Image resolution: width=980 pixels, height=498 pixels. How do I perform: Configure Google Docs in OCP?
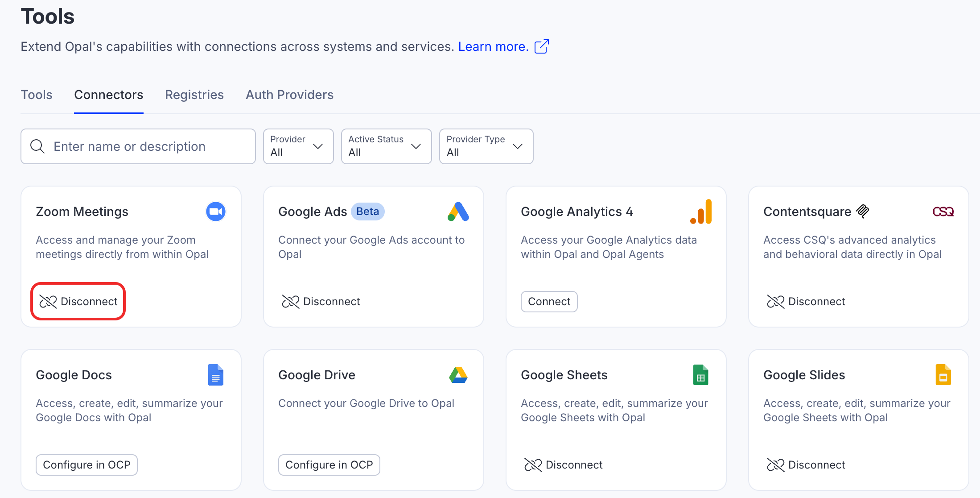86,465
